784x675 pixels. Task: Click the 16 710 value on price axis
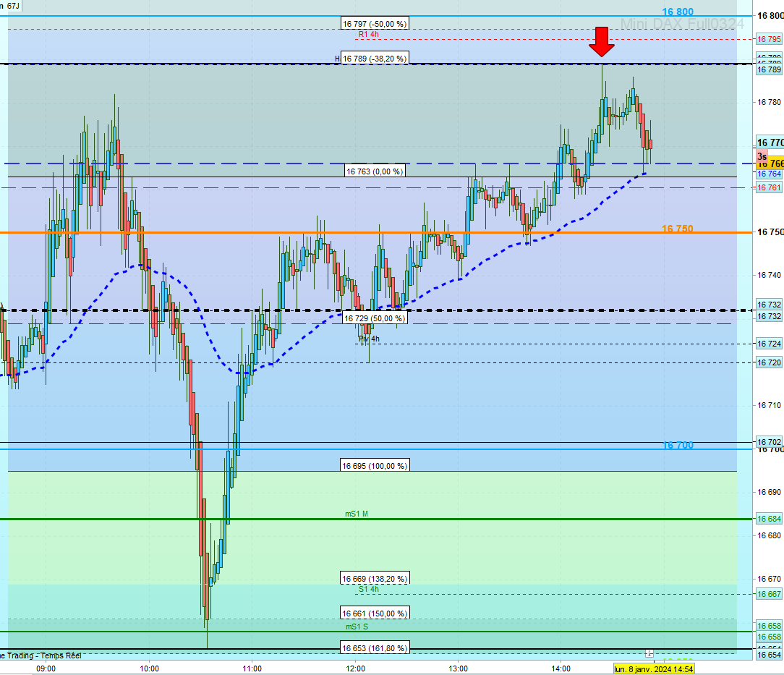(x=769, y=405)
